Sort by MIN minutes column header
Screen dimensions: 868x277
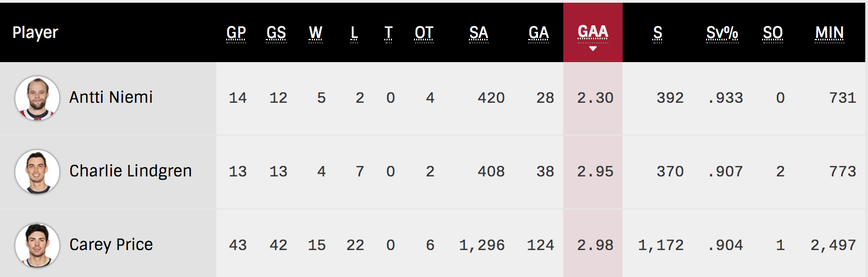pos(830,33)
